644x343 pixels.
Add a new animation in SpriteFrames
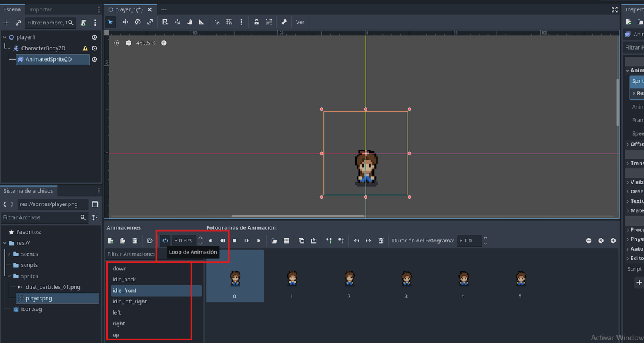pyautogui.click(x=111, y=241)
